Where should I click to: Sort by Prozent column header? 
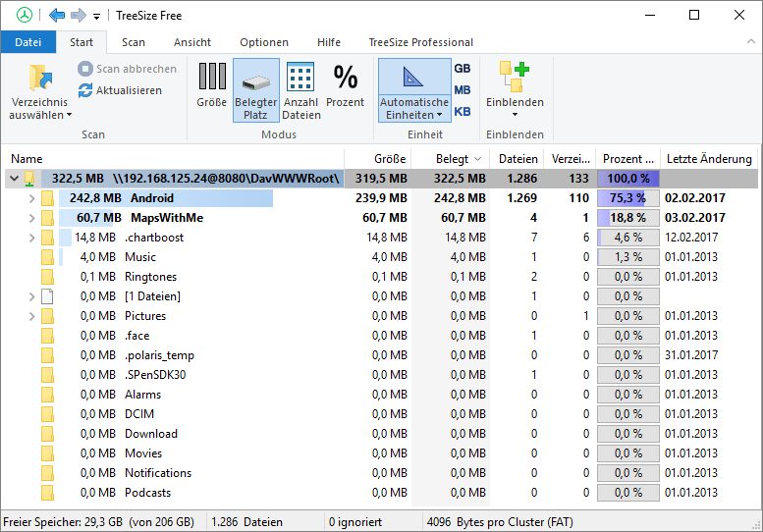click(x=628, y=159)
